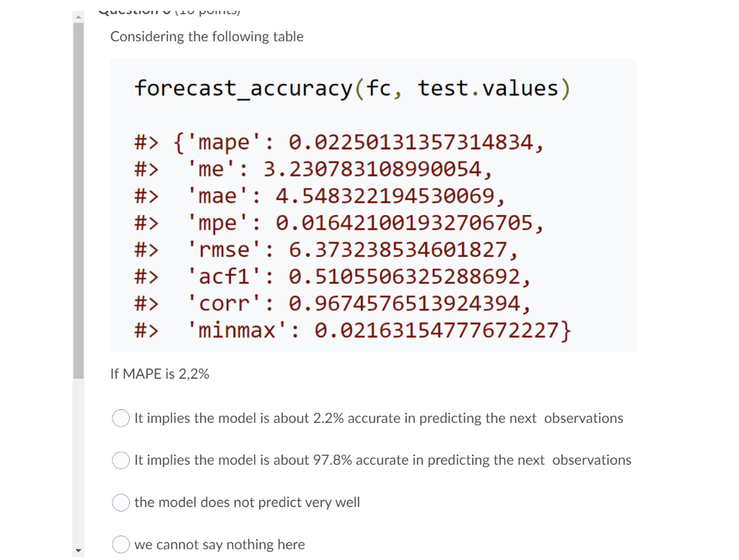The image size is (739, 560).
Task: Click the gray code output block
Action: pyautogui.click(x=372, y=206)
